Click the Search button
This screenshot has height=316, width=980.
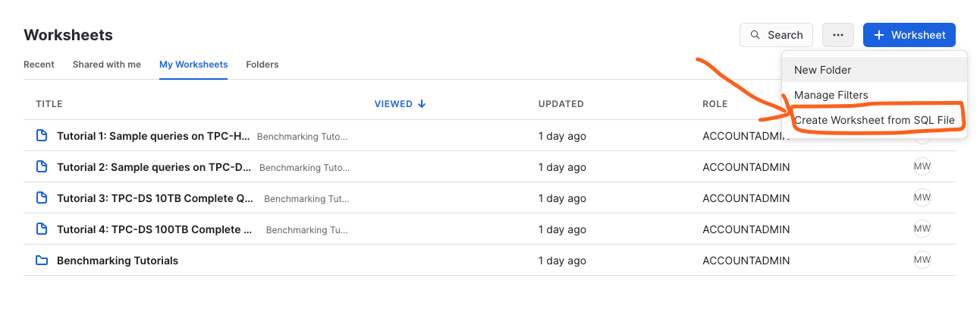(776, 35)
